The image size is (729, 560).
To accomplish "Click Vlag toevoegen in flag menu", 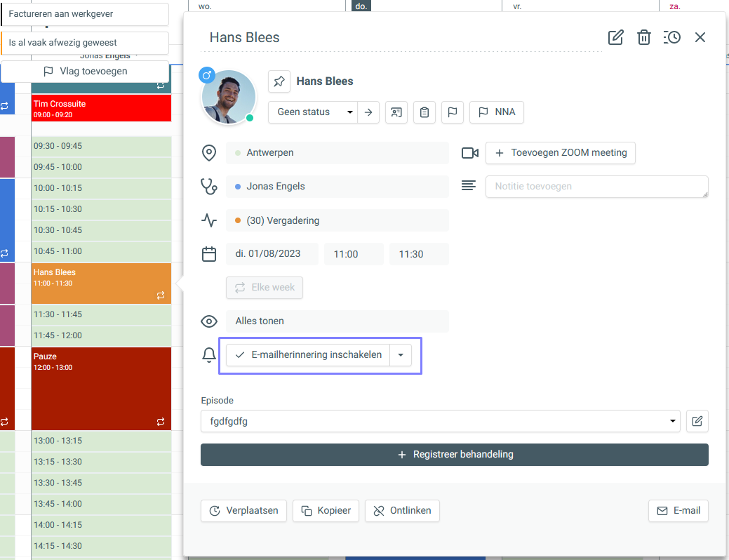I will click(85, 72).
